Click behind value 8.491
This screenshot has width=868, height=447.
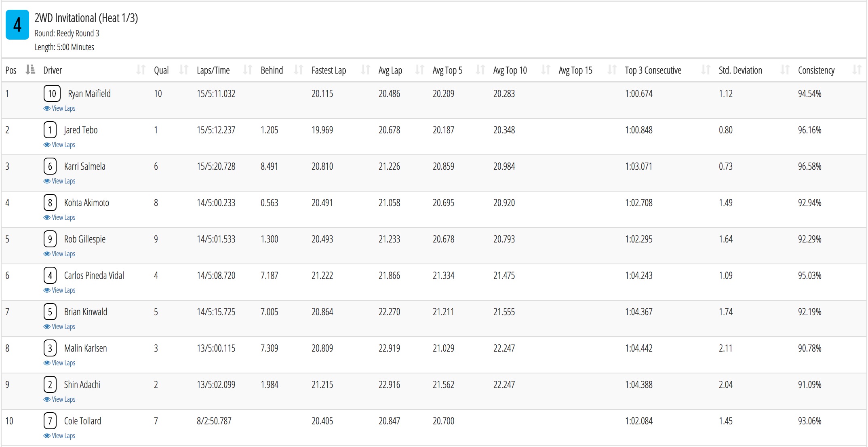[269, 167]
